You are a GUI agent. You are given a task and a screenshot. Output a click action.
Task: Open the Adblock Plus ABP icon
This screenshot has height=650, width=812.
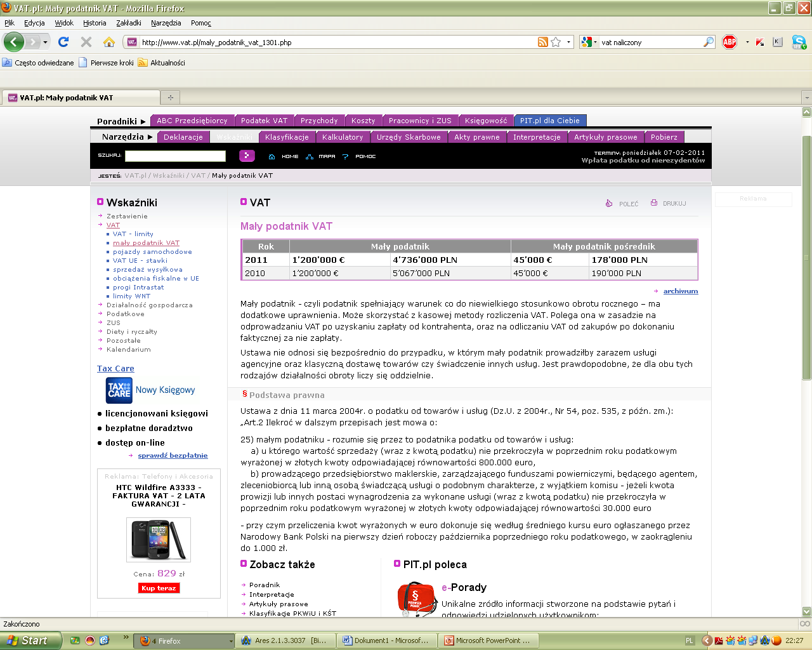(x=730, y=42)
